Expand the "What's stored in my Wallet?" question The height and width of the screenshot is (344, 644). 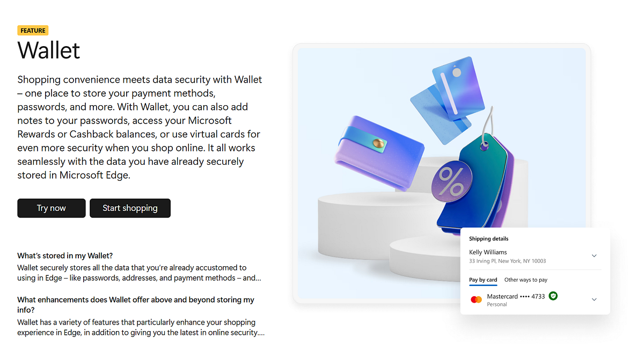click(x=65, y=255)
